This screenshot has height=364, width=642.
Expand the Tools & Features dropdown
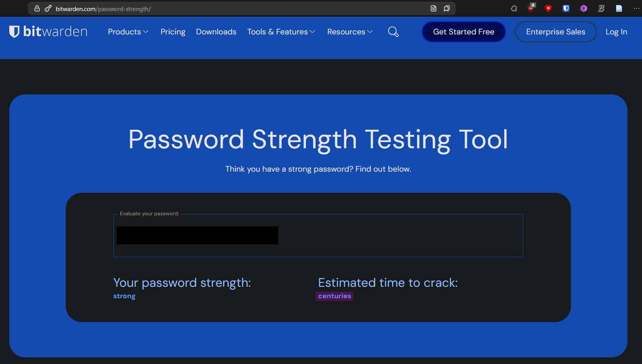click(281, 32)
